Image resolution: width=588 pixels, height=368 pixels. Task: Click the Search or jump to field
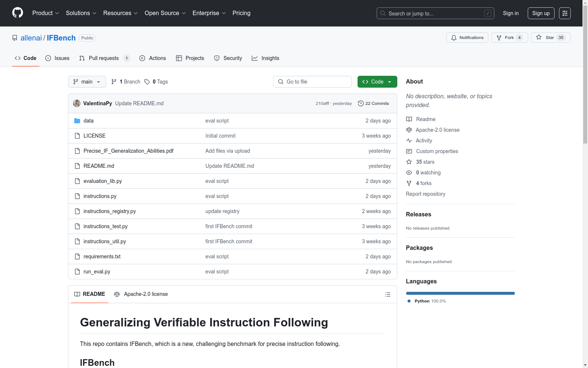pos(435,13)
